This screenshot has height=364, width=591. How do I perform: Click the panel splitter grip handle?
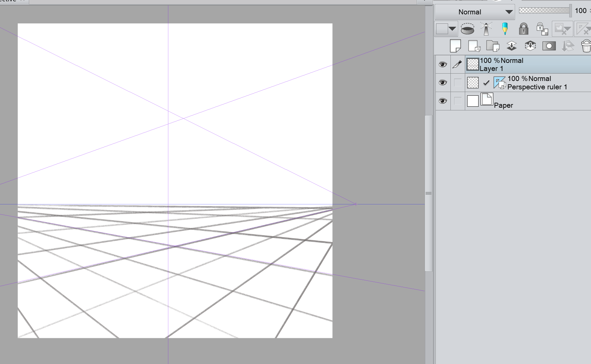[428, 193]
